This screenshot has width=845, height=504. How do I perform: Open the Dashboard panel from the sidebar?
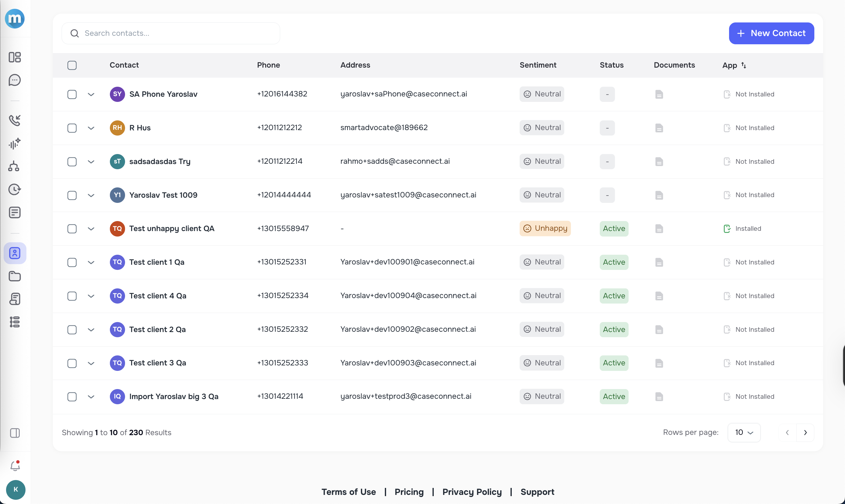(x=15, y=57)
